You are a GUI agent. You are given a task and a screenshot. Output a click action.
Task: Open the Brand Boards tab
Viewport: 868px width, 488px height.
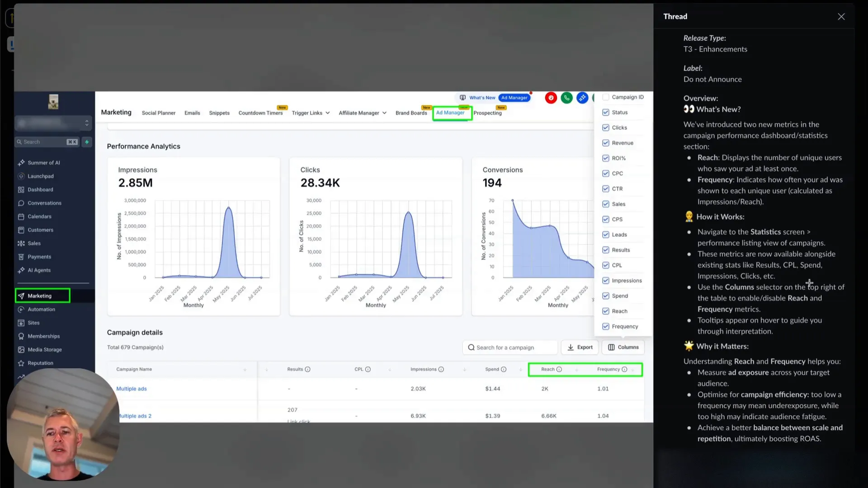(411, 113)
